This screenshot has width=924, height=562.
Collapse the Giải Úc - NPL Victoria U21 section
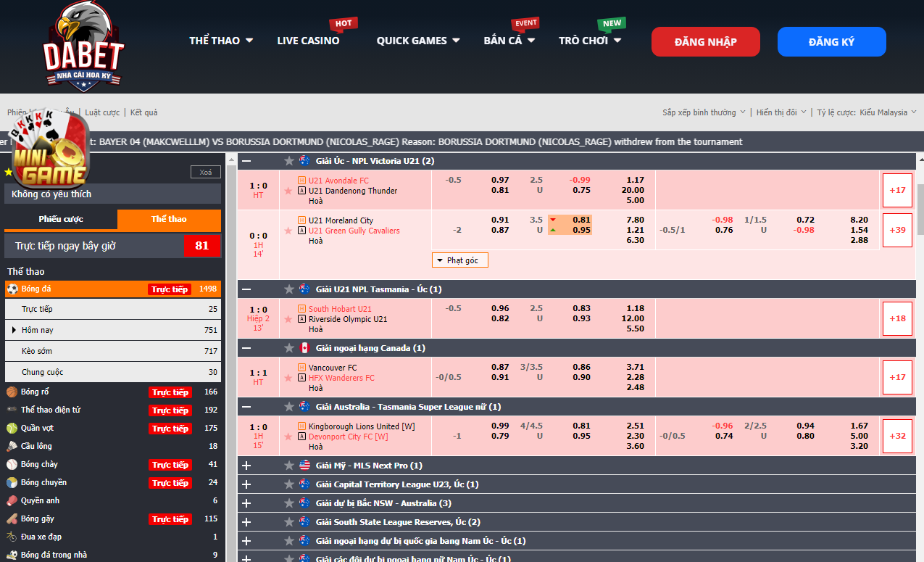click(246, 161)
